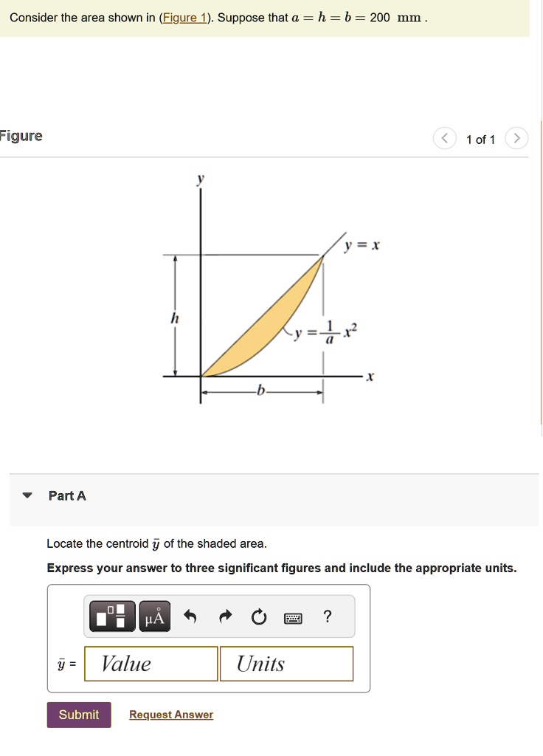Undo the last answer edit
The image size is (543, 756).
190,616
